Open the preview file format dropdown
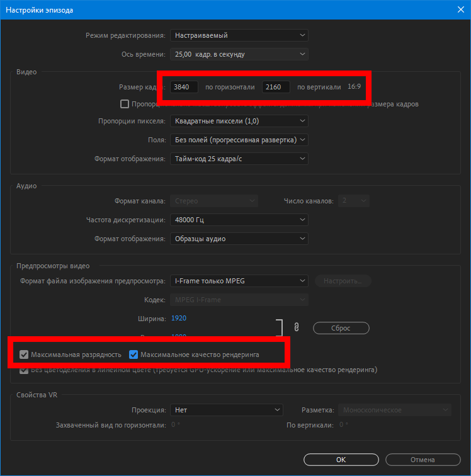 click(x=239, y=281)
